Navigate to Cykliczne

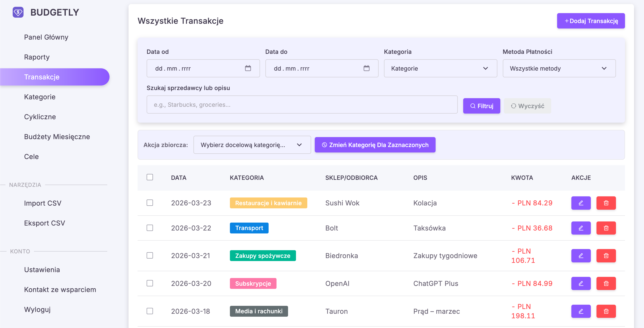(40, 116)
